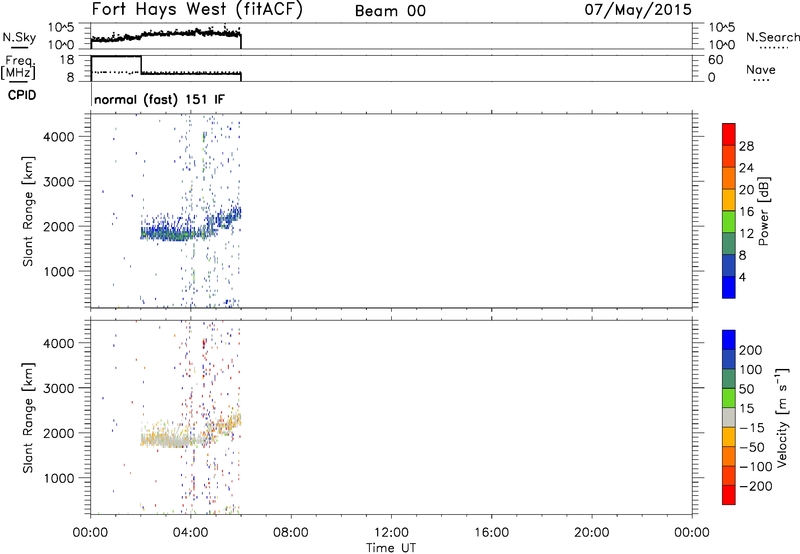This screenshot has height=554, width=800.
Task: Click the 'Nave' legend label
Action: 761,69
